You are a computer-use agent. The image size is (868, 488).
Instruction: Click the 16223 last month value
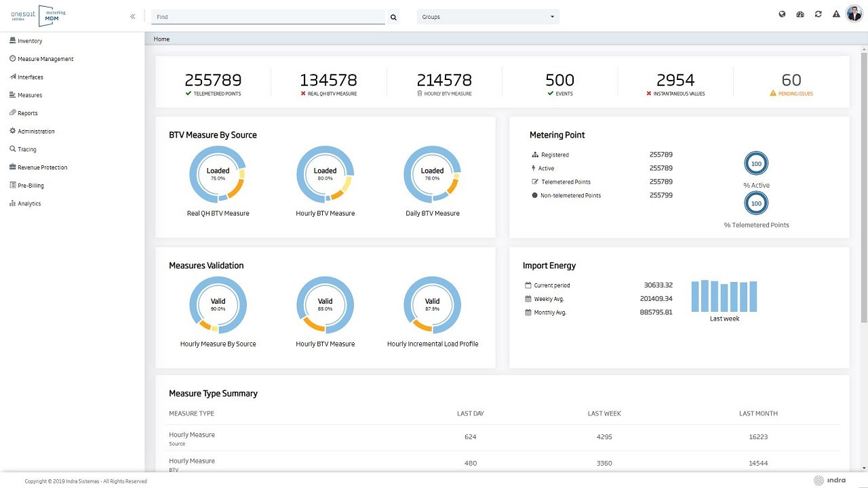pos(758,437)
